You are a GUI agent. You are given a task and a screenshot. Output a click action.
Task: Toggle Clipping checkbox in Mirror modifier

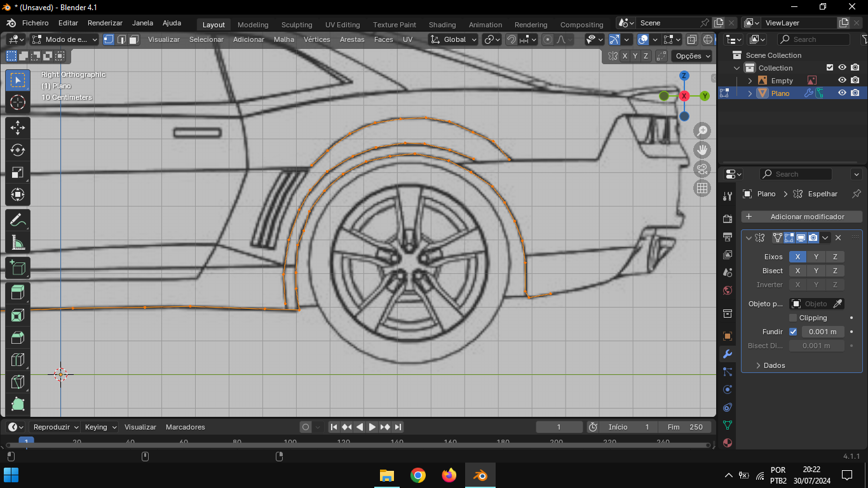tap(793, 318)
